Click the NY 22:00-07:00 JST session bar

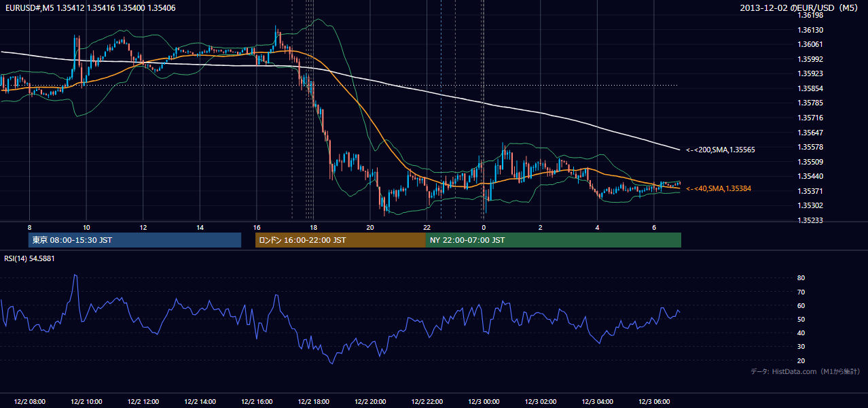click(554, 240)
